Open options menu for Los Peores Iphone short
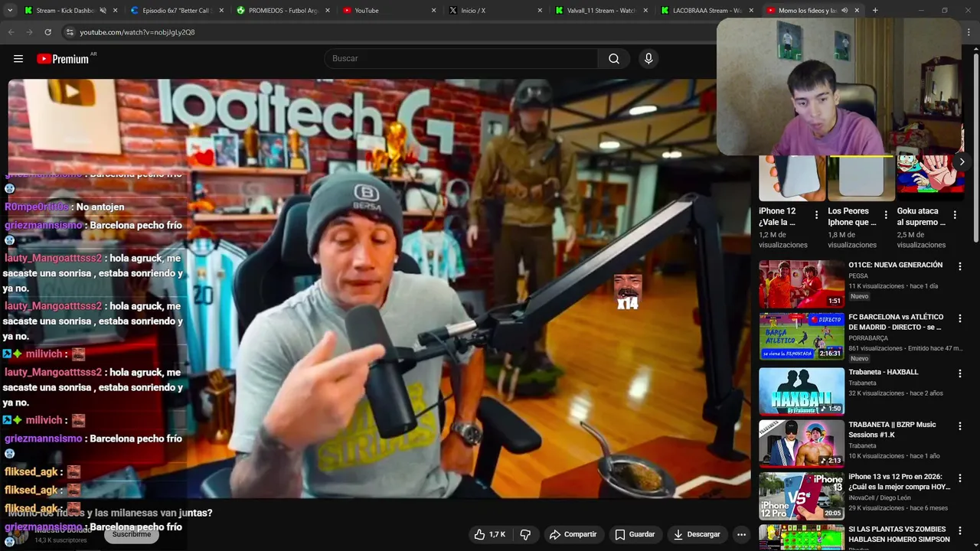This screenshot has height=551, width=980. point(886,215)
